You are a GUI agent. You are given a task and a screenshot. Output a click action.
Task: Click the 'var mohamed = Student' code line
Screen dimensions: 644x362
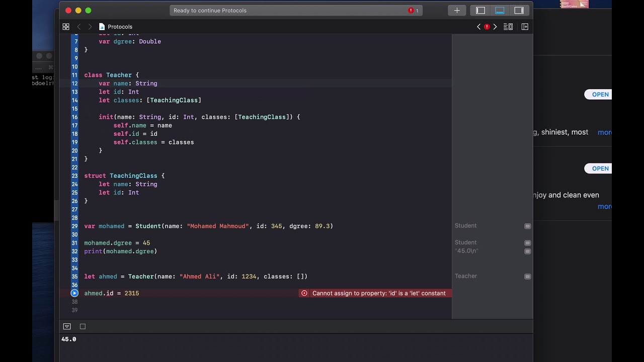click(209, 226)
